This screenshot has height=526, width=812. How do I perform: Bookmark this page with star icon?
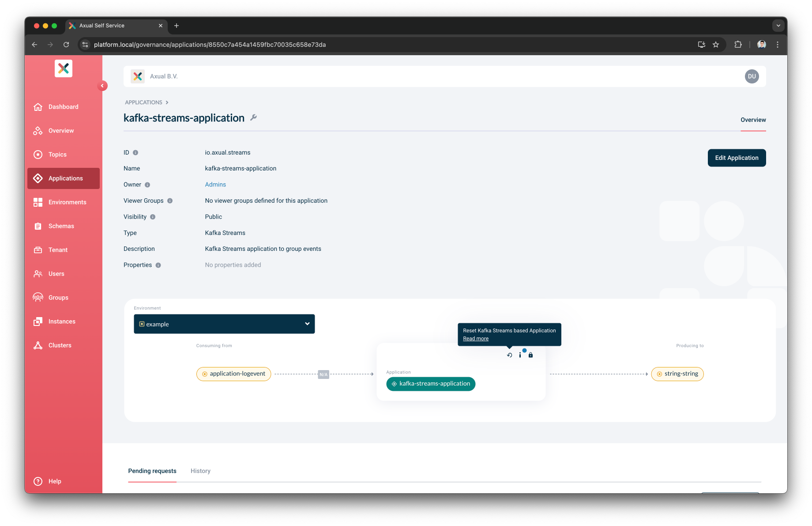[x=716, y=45]
